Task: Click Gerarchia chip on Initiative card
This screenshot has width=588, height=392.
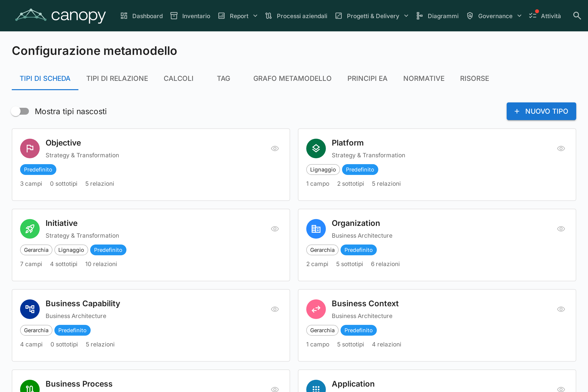Action: click(36, 250)
